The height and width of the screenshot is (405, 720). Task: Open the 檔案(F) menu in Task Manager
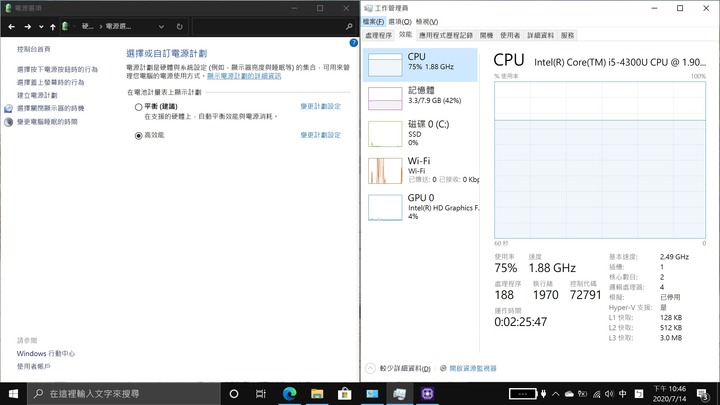(x=373, y=22)
